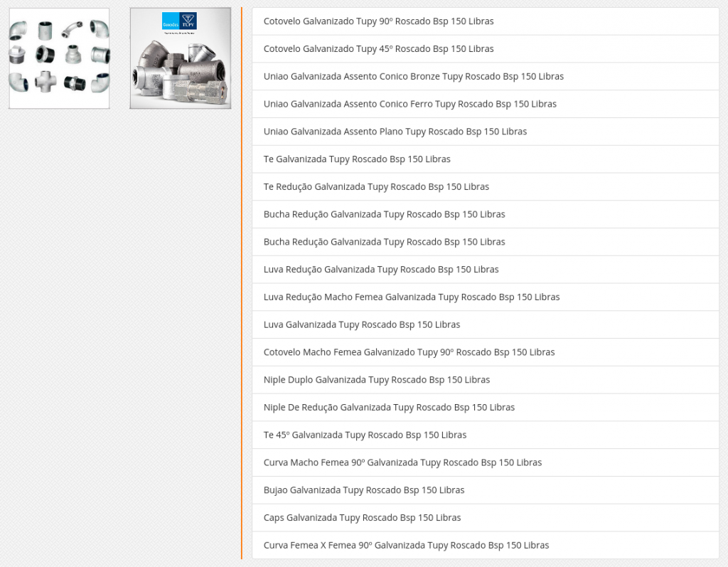Open the thumbnail with the Tupy logo
728x567 pixels.
(180, 58)
